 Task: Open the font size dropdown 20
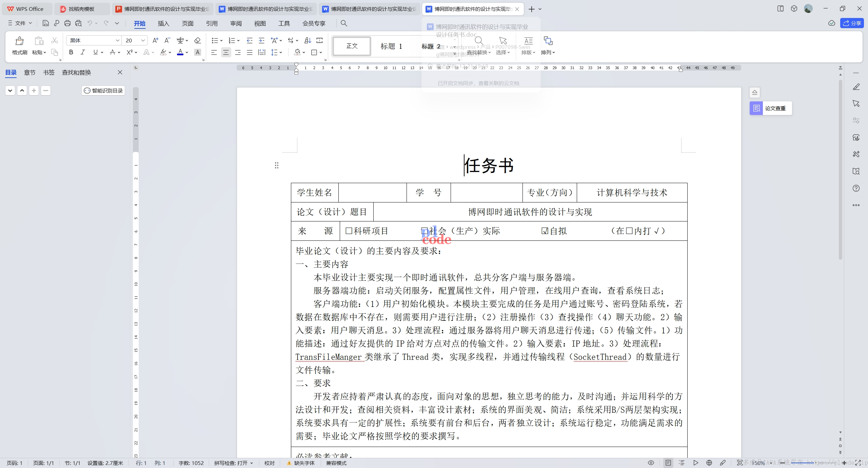[x=143, y=40]
